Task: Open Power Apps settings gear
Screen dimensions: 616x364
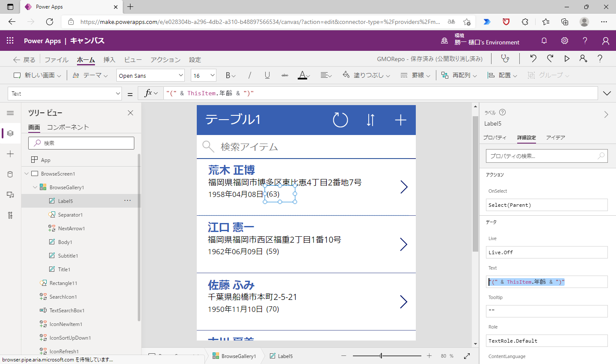Action: (565, 41)
